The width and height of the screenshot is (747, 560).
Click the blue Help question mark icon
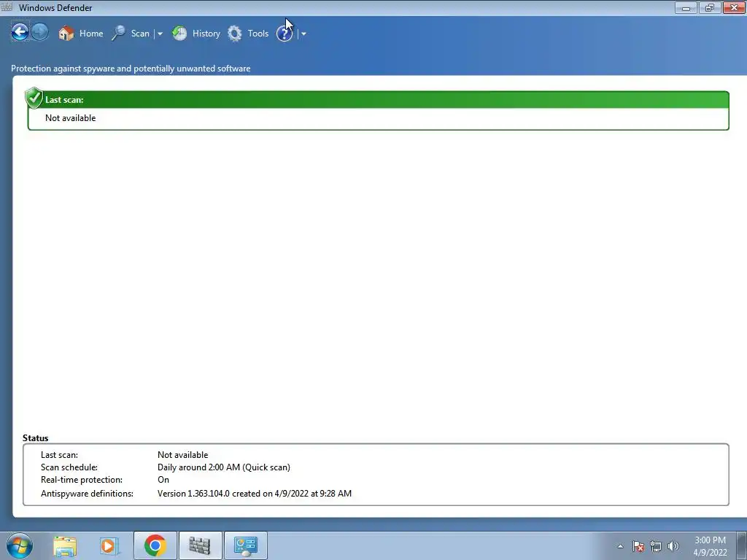pos(285,34)
